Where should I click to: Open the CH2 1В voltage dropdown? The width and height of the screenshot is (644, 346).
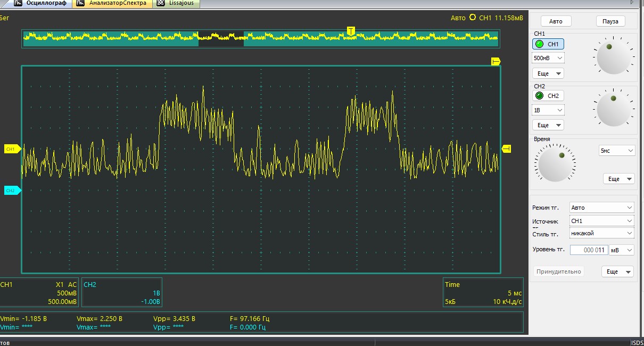(x=548, y=110)
